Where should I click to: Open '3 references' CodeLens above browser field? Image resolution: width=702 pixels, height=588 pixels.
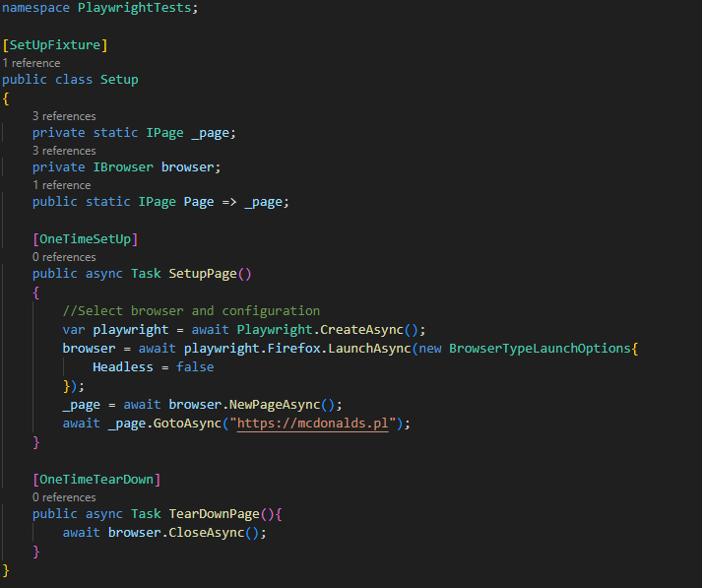coord(64,151)
